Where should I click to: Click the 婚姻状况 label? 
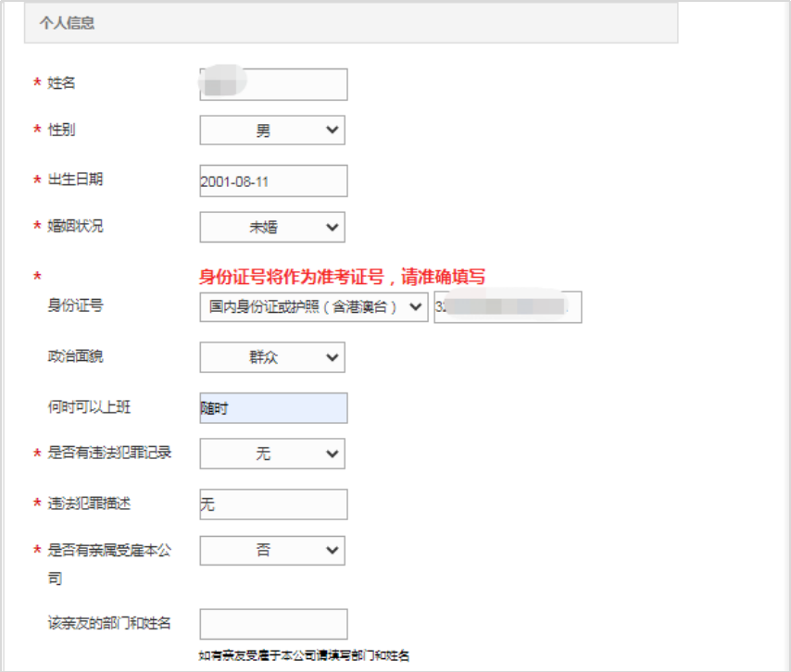pos(75,226)
